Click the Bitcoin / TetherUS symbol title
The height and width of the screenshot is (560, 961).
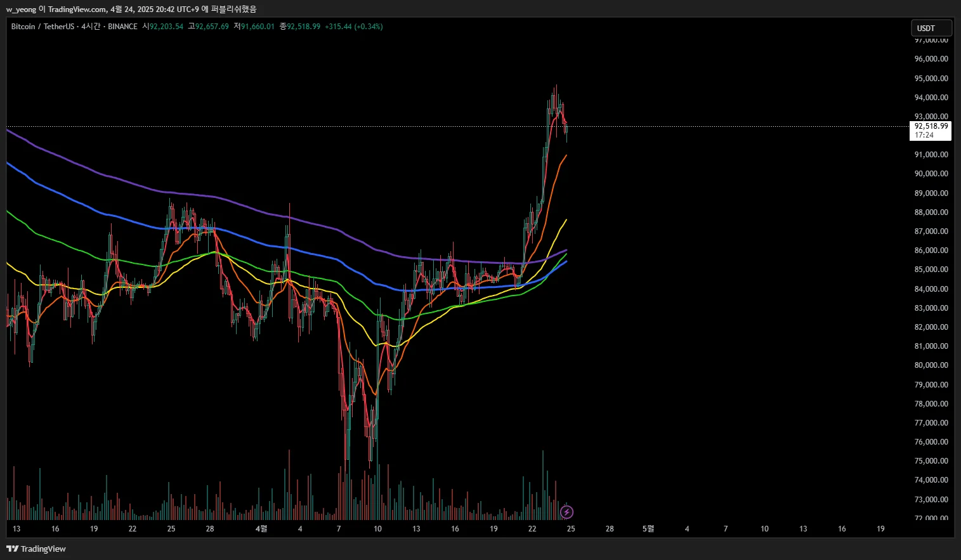tap(42, 27)
